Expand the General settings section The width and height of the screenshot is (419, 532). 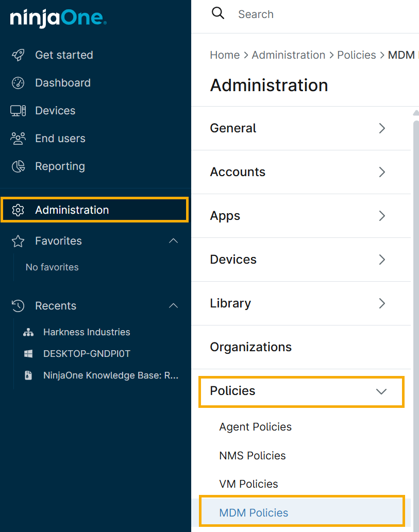coord(382,128)
